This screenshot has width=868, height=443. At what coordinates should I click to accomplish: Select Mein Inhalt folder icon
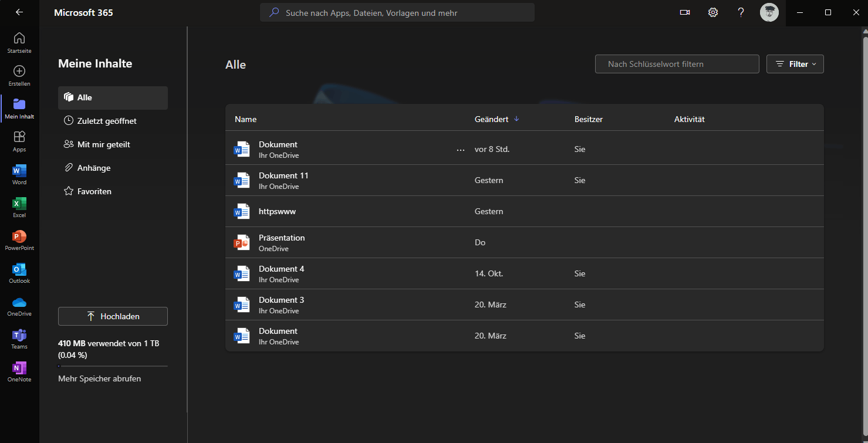19,104
